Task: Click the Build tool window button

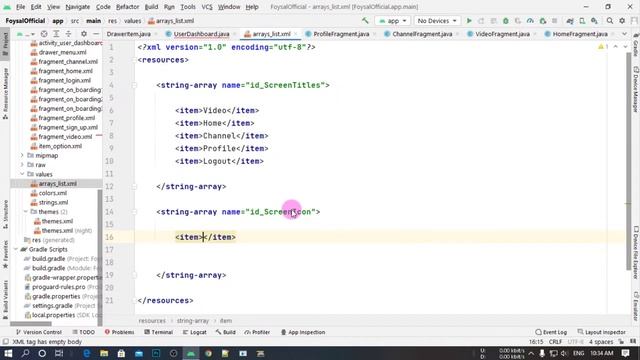Action: 226,332
